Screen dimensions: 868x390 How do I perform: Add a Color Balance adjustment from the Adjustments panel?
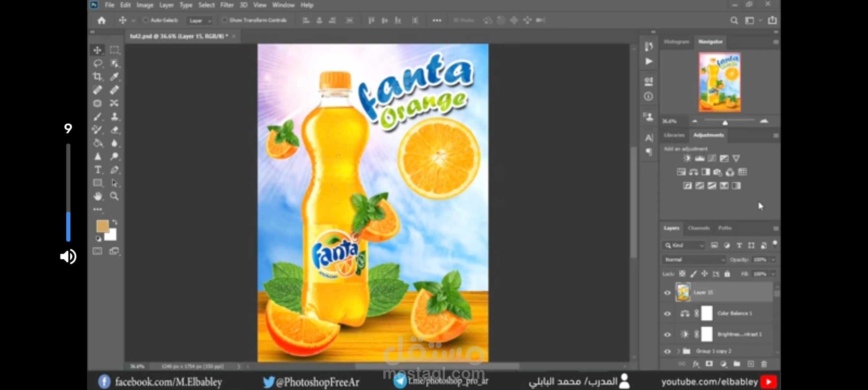[694, 172]
